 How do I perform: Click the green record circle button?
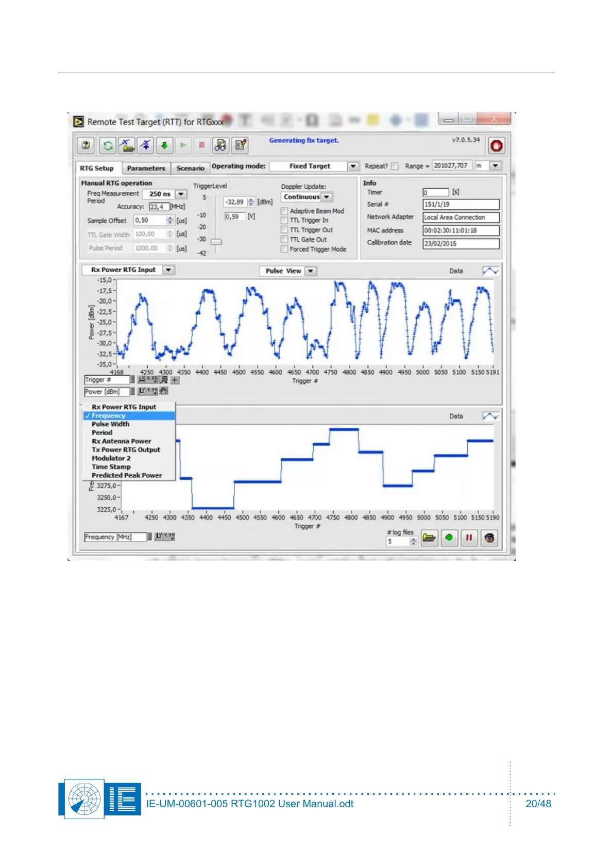point(449,538)
